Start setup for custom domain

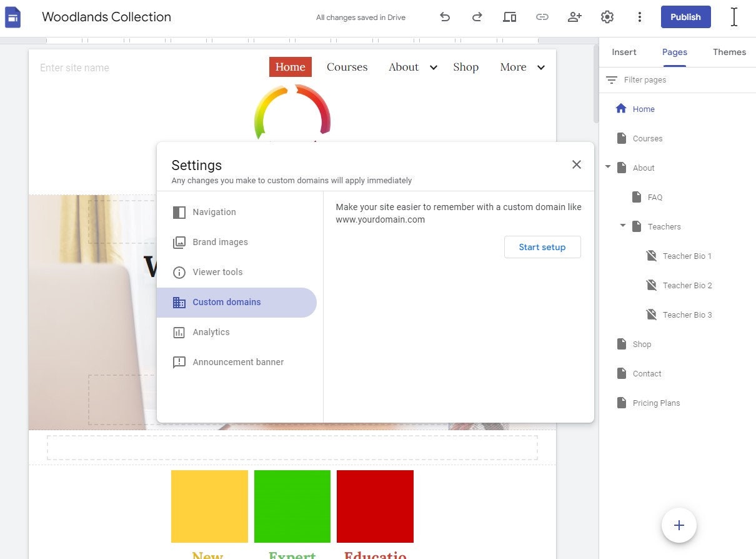tap(542, 247)
